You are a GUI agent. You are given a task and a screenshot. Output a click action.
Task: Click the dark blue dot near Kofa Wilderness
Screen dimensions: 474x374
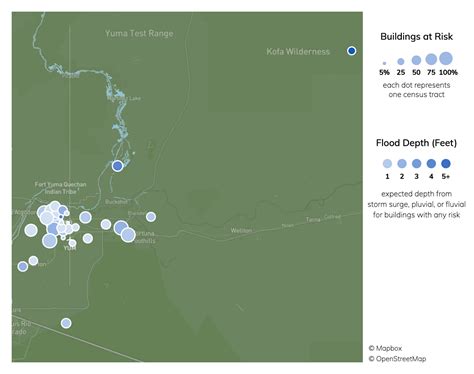point(351,51)
